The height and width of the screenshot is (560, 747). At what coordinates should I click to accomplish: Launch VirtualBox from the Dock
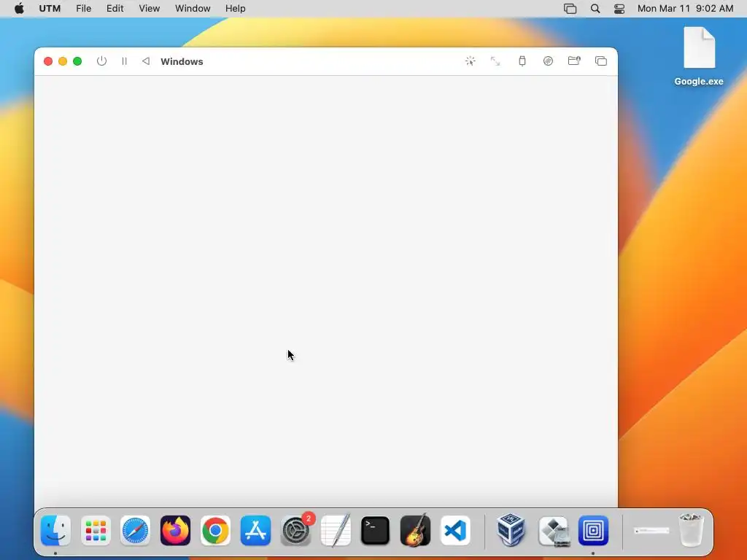coord(511,530)
